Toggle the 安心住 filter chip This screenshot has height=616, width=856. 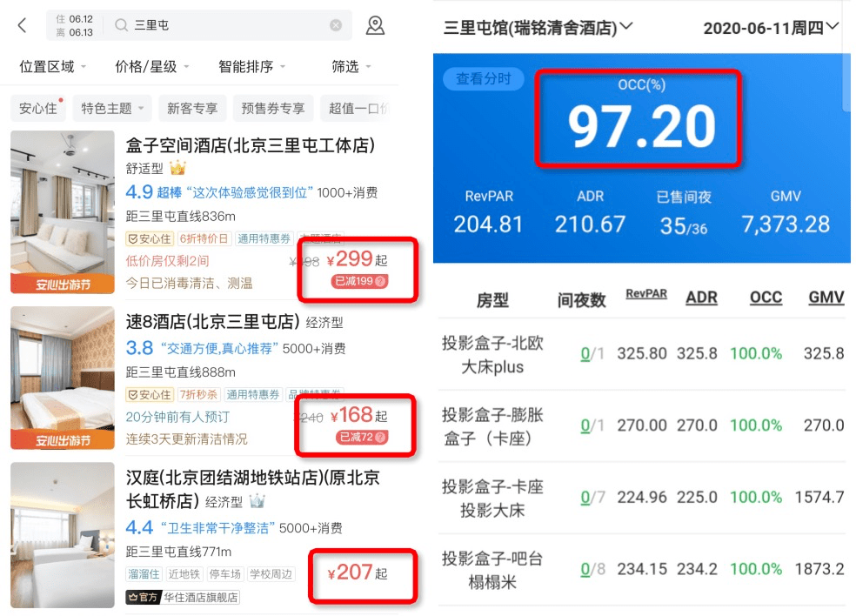tap(38, 108)
